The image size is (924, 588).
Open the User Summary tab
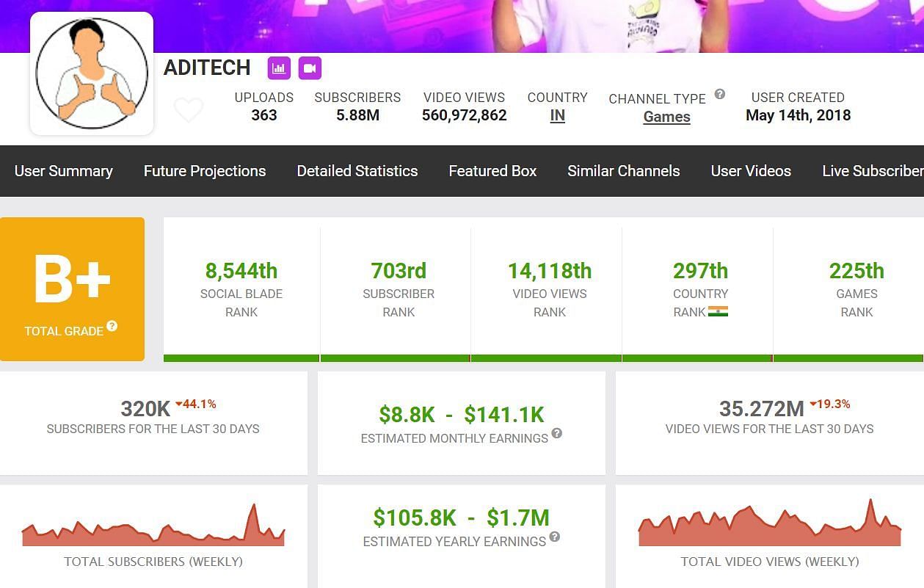pyautogui.click(x=64, y=171)
